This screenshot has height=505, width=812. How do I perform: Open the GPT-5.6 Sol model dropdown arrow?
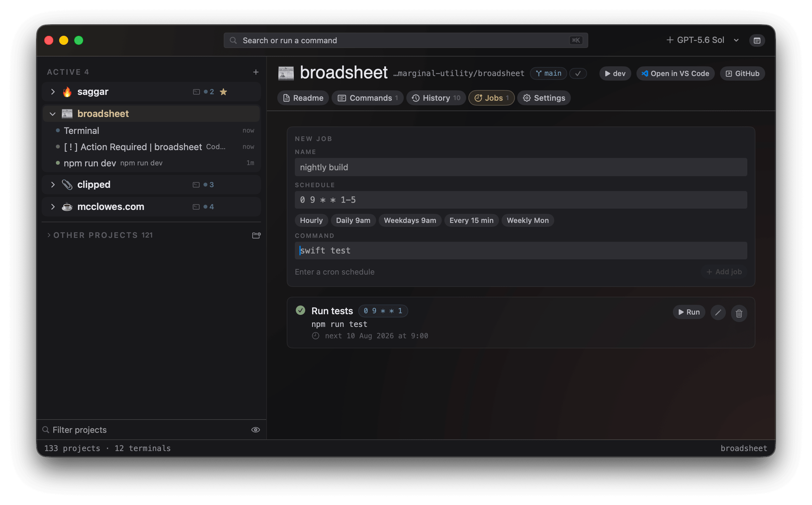(x=736, y=40)
